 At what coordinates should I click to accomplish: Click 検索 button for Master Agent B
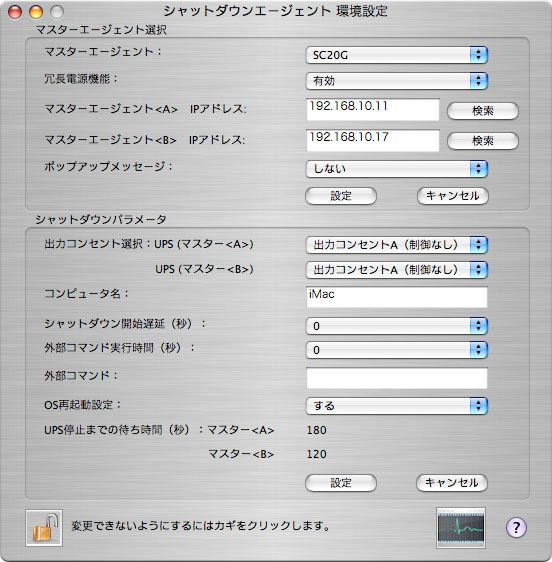click(483, 141)
